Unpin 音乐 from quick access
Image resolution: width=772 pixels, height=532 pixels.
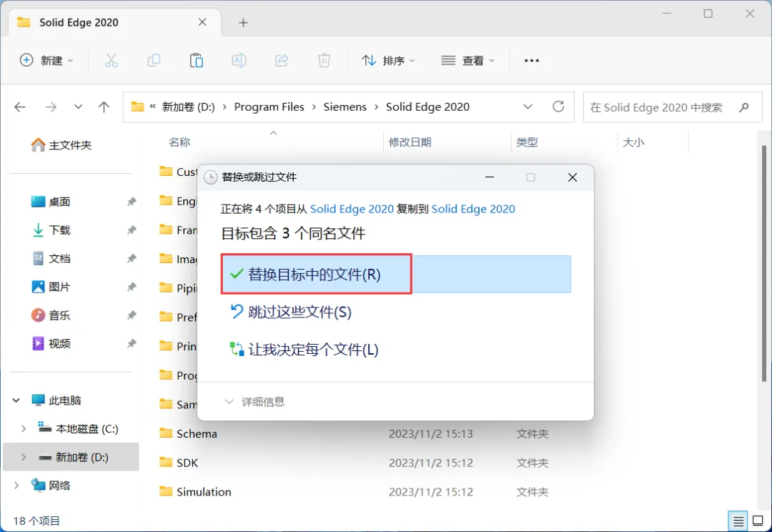click(x=132, y=315)
